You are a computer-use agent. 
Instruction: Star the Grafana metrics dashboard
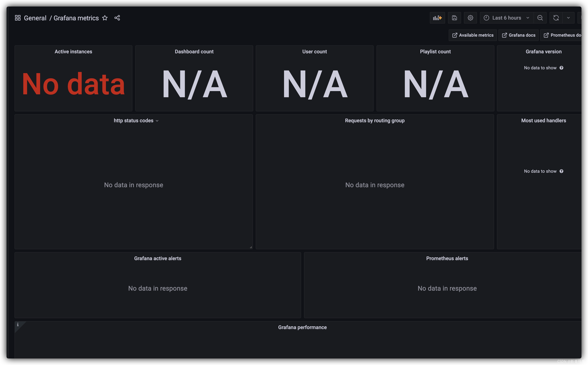(105, 18)
